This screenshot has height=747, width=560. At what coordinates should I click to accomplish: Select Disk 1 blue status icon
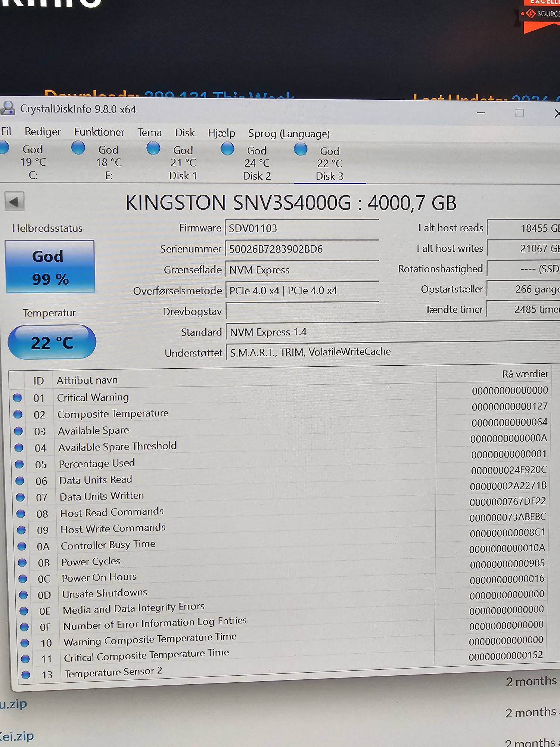pos(153,148)
